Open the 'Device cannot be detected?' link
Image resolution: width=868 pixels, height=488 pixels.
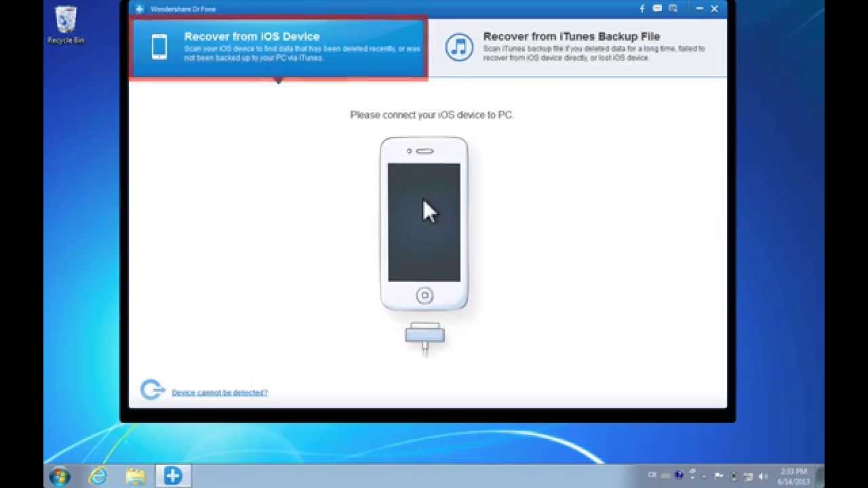point(220,392)
